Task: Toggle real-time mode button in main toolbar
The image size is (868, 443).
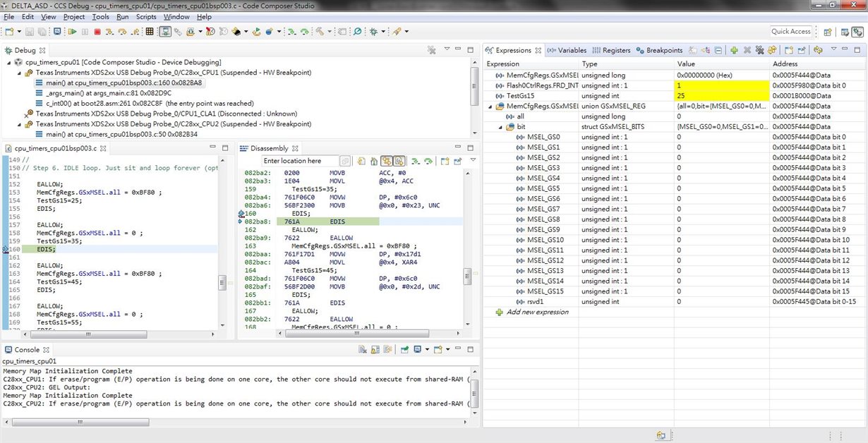Action: tap(164, 32)
